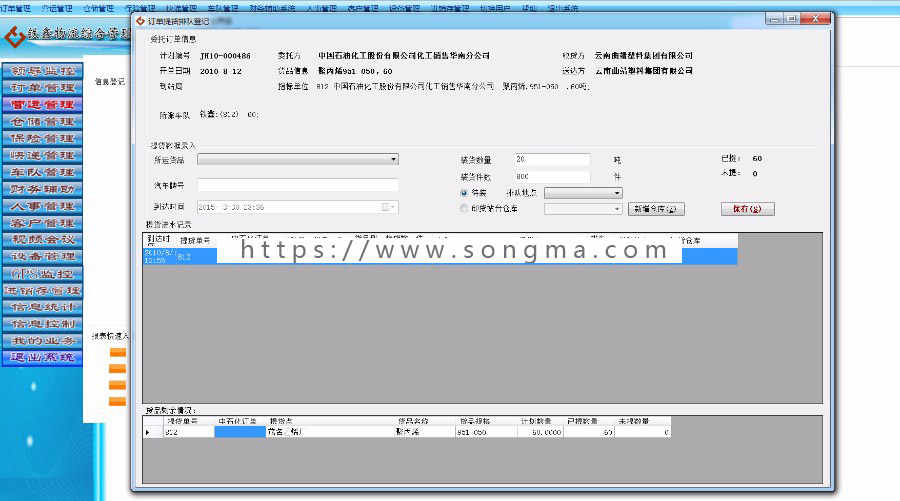This screenshot has width=900, height=501.
Task: Click the plan number JH10-000486
Action: (x=225, y=56)
